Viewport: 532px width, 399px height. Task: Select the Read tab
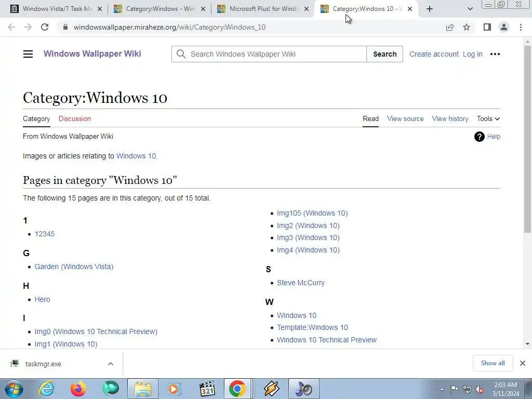(x=370, y=119)
